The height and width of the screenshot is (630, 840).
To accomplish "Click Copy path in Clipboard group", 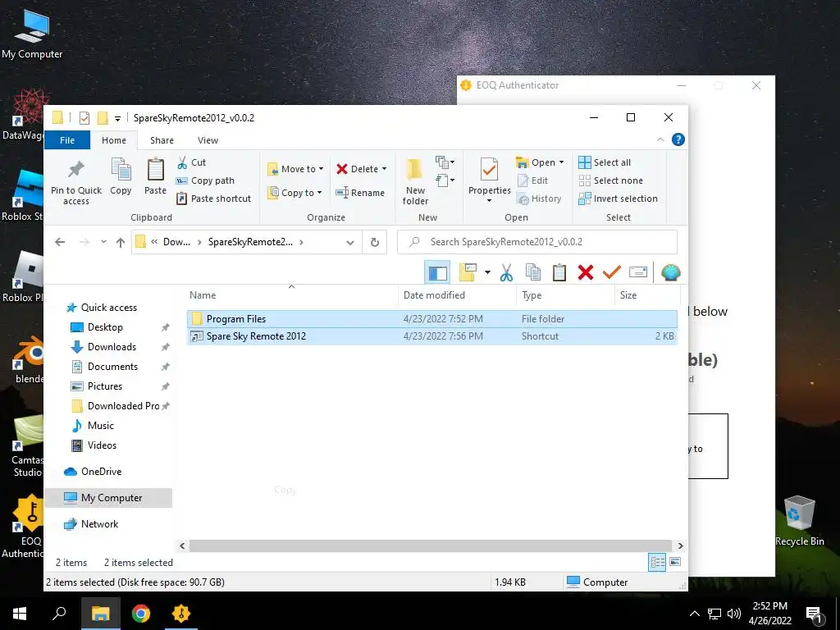I will pyautogui.click(x=206, y=180).
